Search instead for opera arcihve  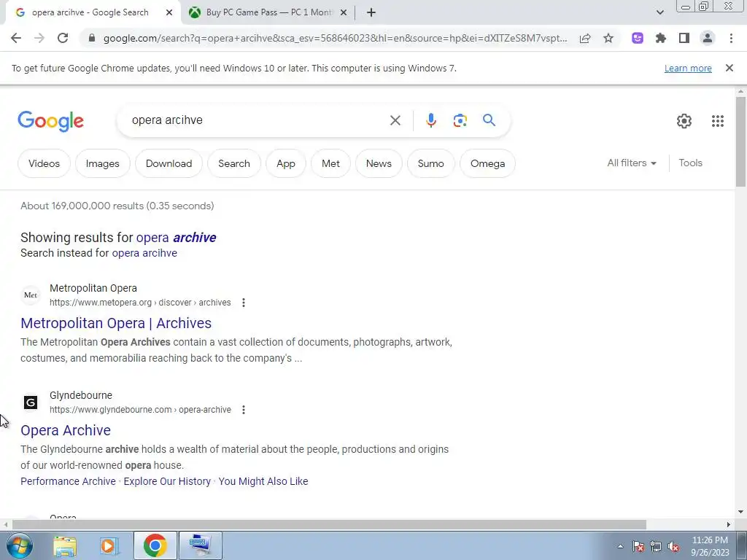click(x=144, y=253)
